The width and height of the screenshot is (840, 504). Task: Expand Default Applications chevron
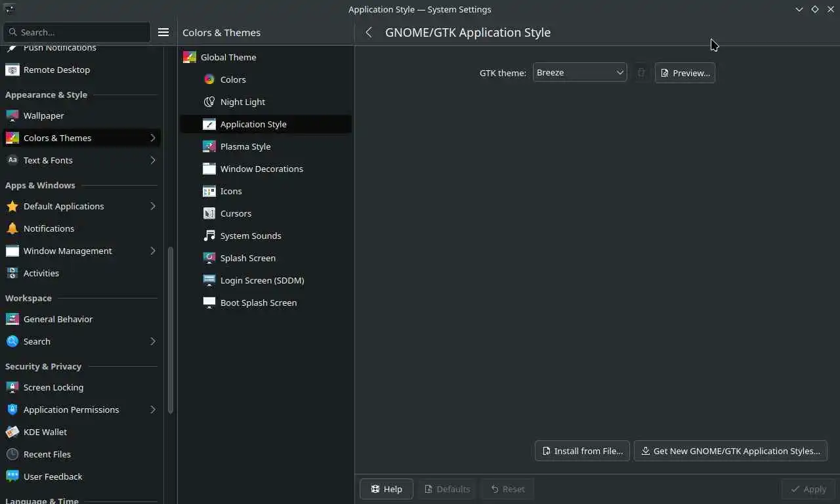152,206
